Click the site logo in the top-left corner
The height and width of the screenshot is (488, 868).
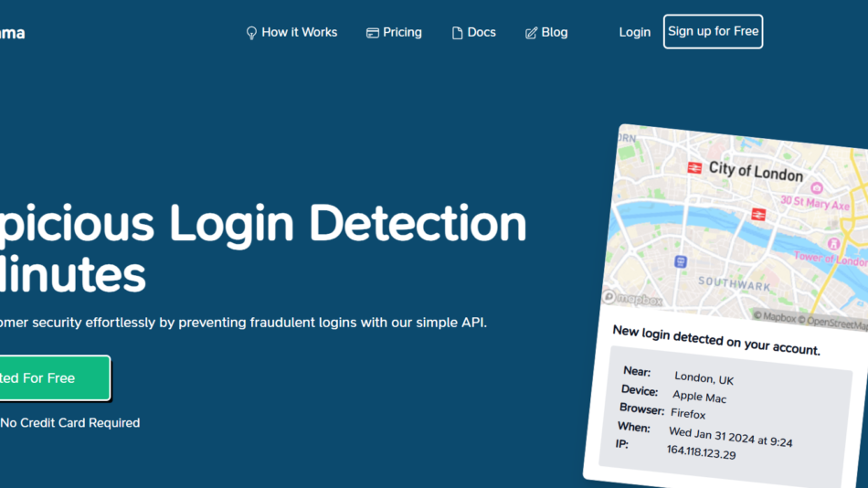(x=11, y=33)
